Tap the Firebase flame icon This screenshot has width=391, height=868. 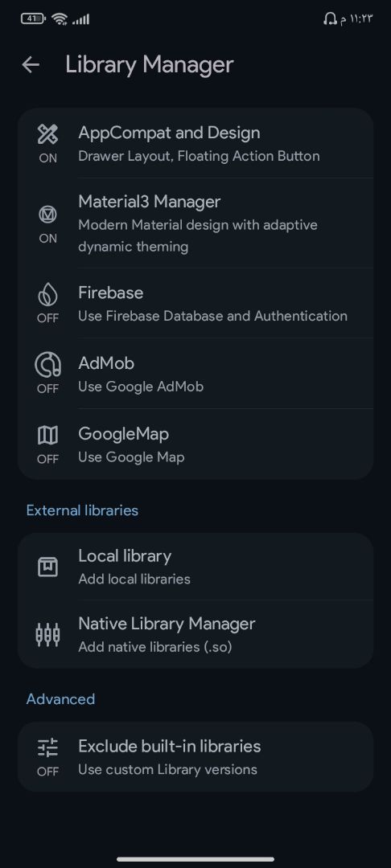(47, 294)
